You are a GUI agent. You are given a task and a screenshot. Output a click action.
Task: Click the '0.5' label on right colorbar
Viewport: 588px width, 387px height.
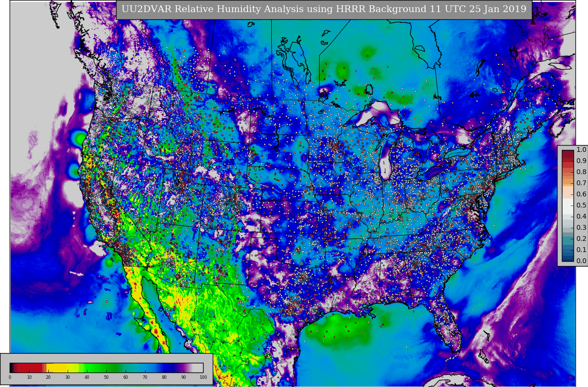pos(581,206)
